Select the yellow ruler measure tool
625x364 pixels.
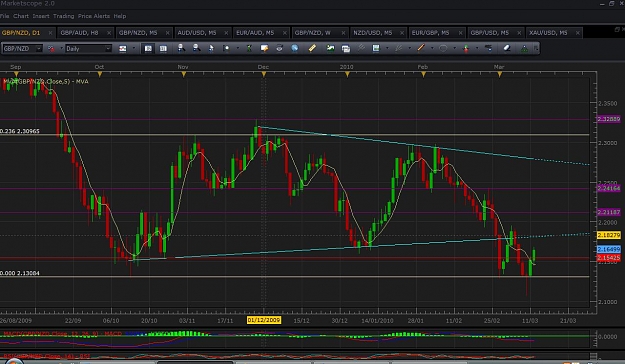312,48
